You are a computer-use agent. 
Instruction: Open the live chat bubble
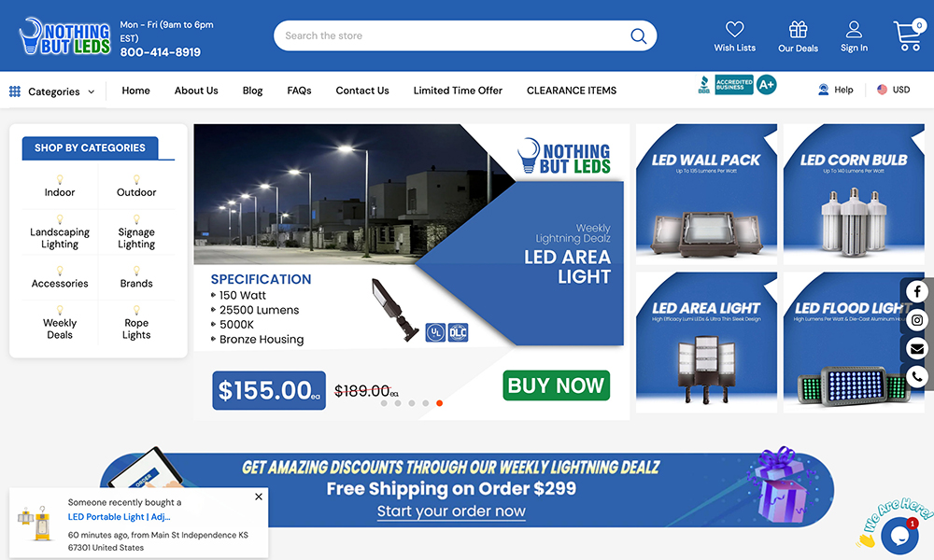(x=899, y=536)
